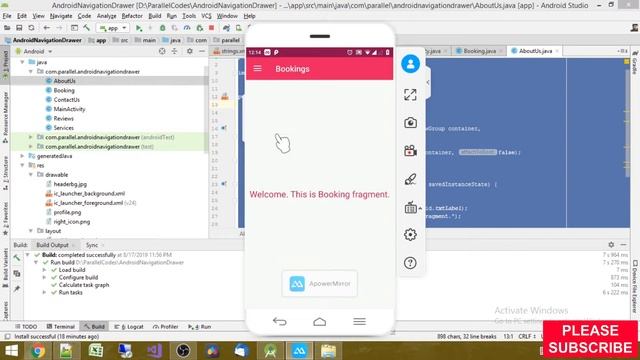Select the Build Output tab
Image resolution: width=640 pixels, height=360 pixels.
(52, 245)
